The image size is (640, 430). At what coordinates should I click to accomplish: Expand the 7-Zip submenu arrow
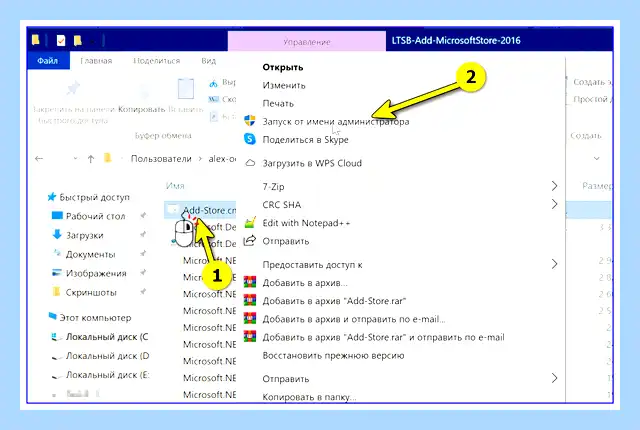point(554,186)
